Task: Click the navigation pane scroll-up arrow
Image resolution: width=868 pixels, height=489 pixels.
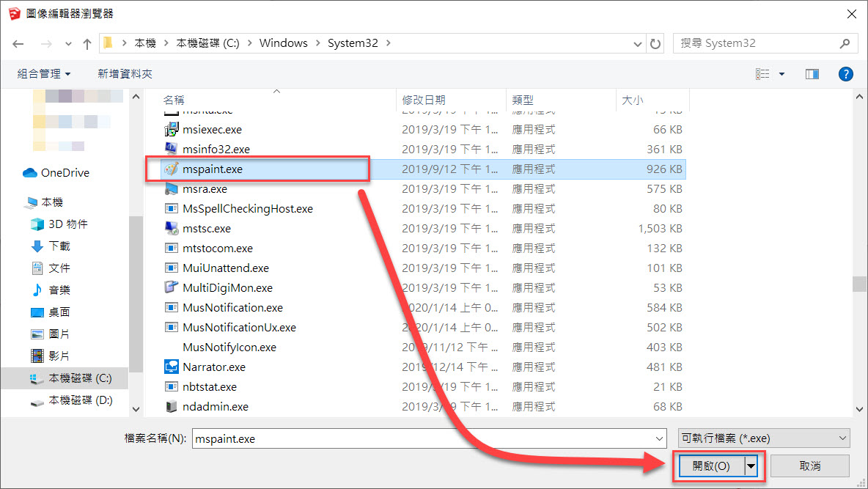Action: [136, 97]
